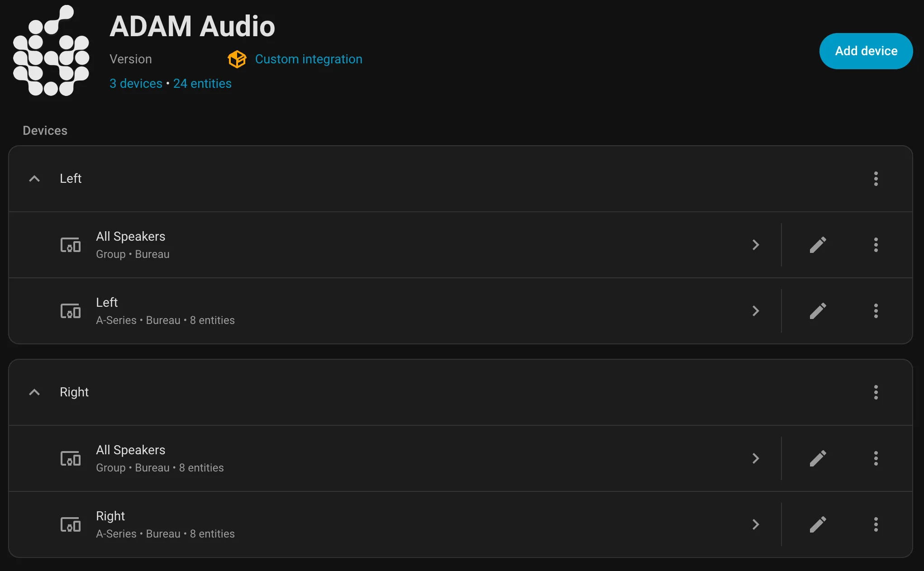Collapse the Right device group
Image resolution: width=924 pixels, height=571 pixels.
point(34,392)
